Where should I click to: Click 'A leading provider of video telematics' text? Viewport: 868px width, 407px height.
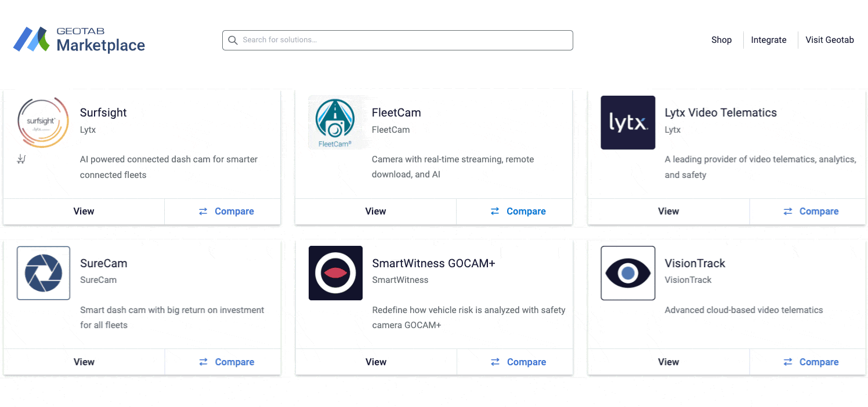pyautogui.click(x=761, y=167)
